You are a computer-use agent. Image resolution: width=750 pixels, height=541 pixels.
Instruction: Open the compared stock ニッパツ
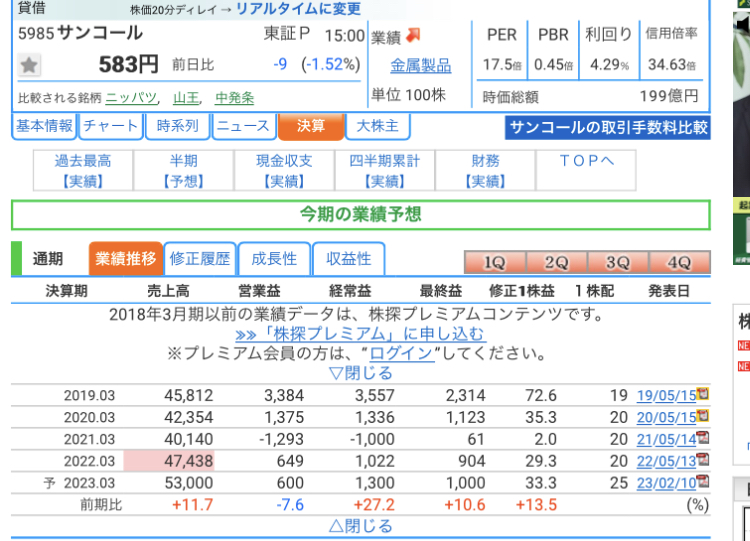[x=131, y=98]
